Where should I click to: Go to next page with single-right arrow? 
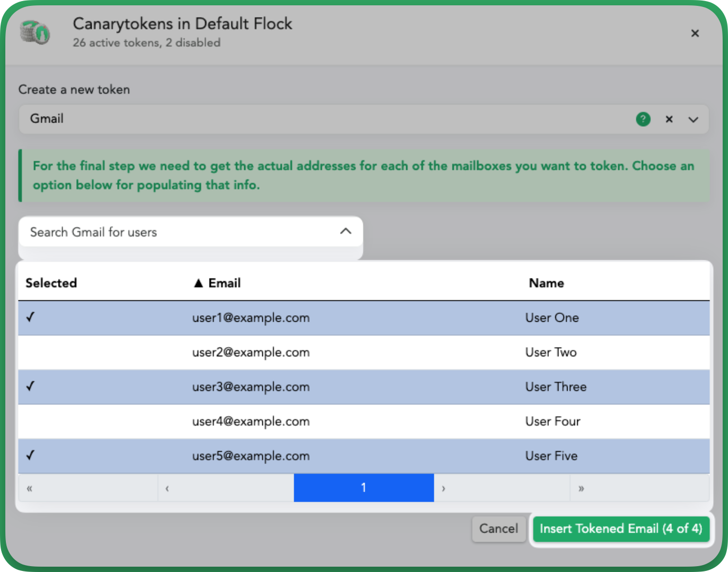point(502,488)
